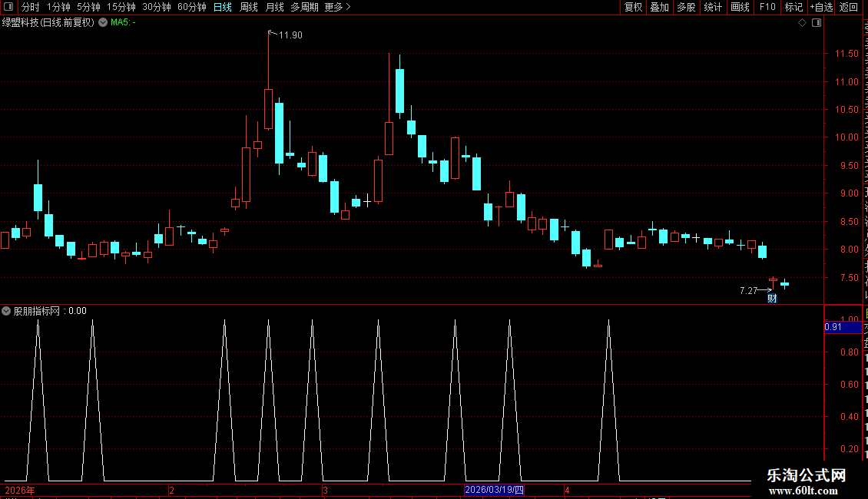
Task: Select the 15分钟 period tab
Action: (x=121, y=7)
